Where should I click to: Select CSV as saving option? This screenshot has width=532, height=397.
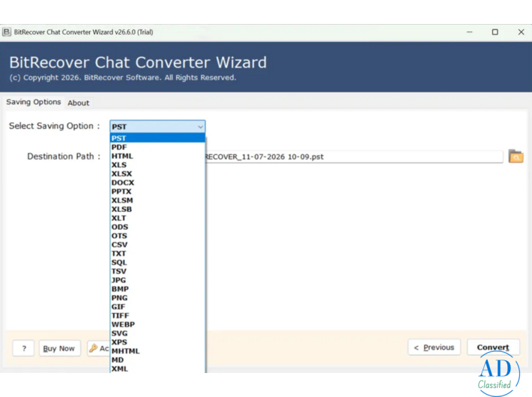pyautogui.click(x=157, y=244)
